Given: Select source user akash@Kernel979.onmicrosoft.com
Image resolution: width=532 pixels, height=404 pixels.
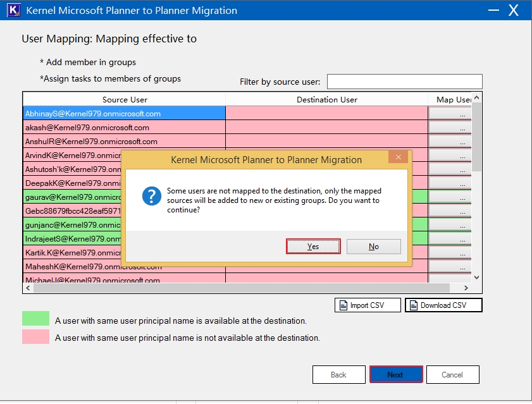Looking at the screenshot, I should point(124,127).
